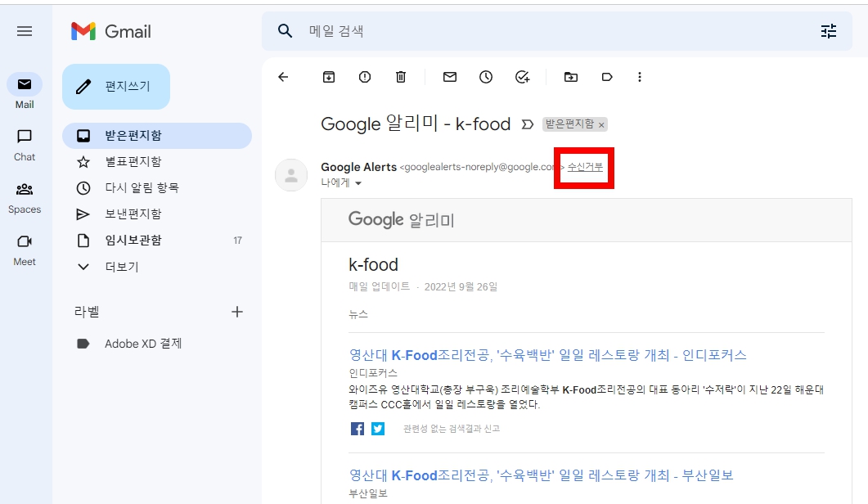The width and height of the screenshot is (868, 504).
Task: Add this email to Tasks
Action: coord(521,76)
